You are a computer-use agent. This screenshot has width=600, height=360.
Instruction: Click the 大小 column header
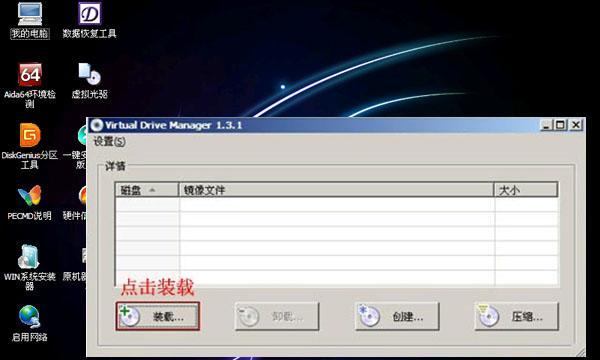526,190
